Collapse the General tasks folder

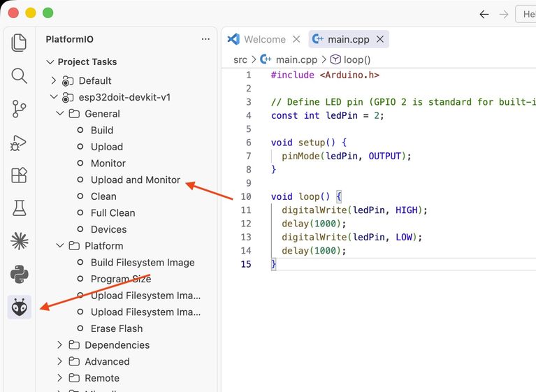pos(60,113)
